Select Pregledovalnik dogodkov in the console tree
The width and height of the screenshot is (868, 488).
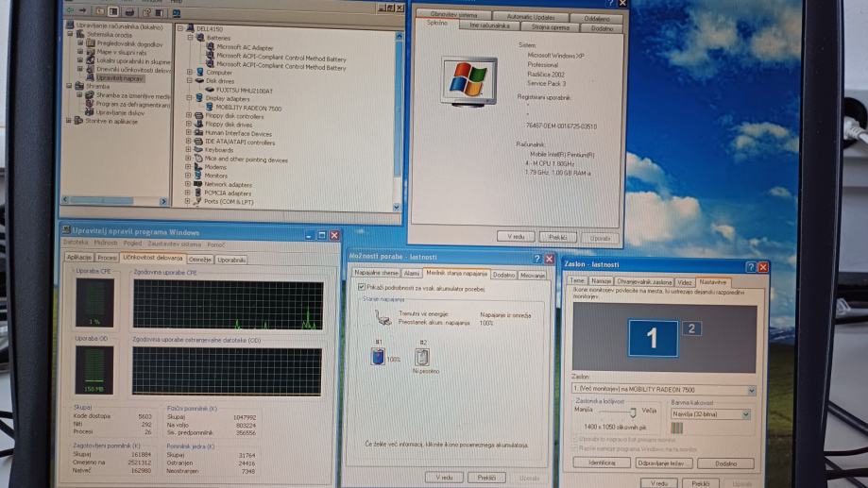[129, 43]
